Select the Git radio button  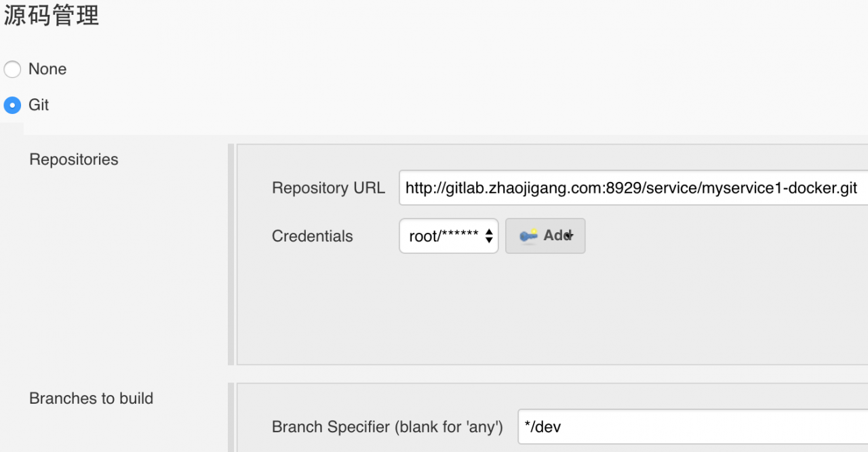[13, 105]
